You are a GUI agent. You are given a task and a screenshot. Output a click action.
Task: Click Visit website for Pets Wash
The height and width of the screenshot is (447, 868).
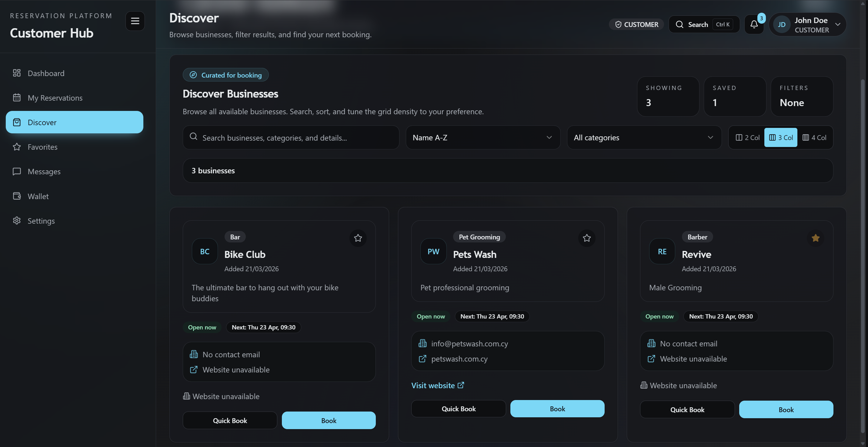point(437,385)
